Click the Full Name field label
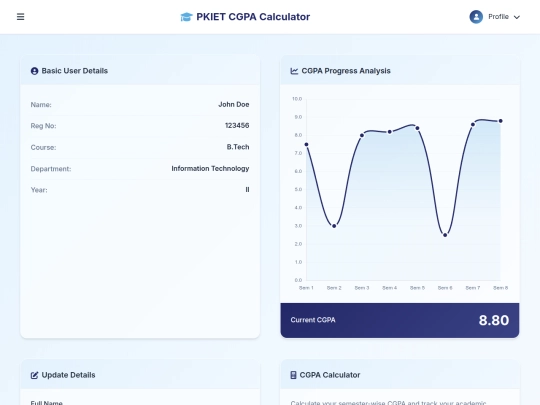Screen dimensions: 540x405 point(46,403)
